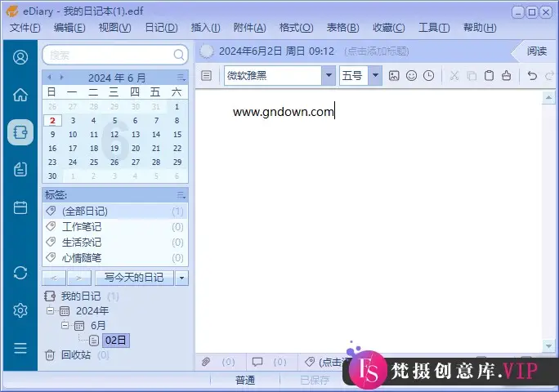Screen dimensions: 559x392
Task: Open the 插入(I) menu
Action: tap(205, 28)
